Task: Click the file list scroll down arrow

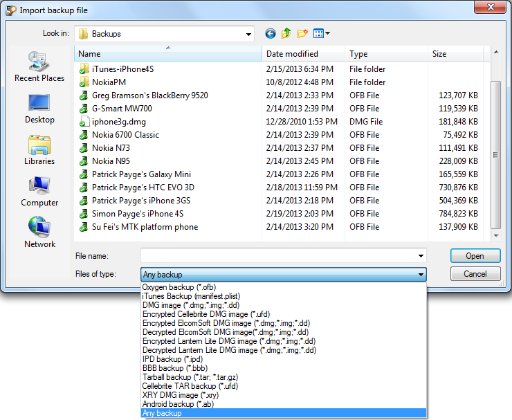Action: click(496, 235)
